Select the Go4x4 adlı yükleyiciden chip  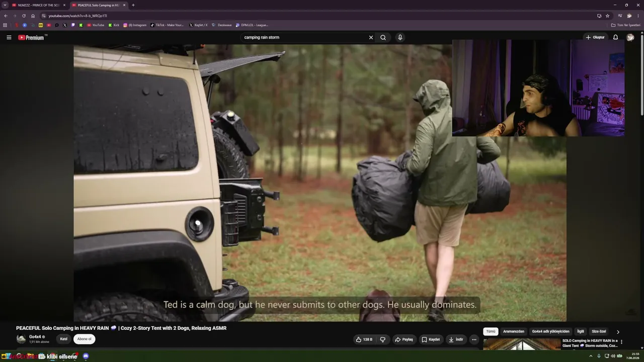point(550,331)
